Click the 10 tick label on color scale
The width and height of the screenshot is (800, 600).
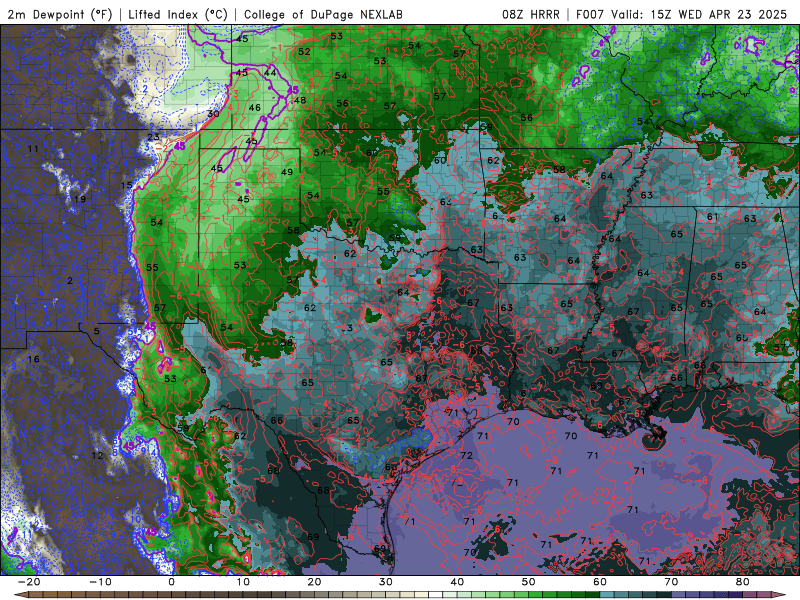tap(243, 582)
